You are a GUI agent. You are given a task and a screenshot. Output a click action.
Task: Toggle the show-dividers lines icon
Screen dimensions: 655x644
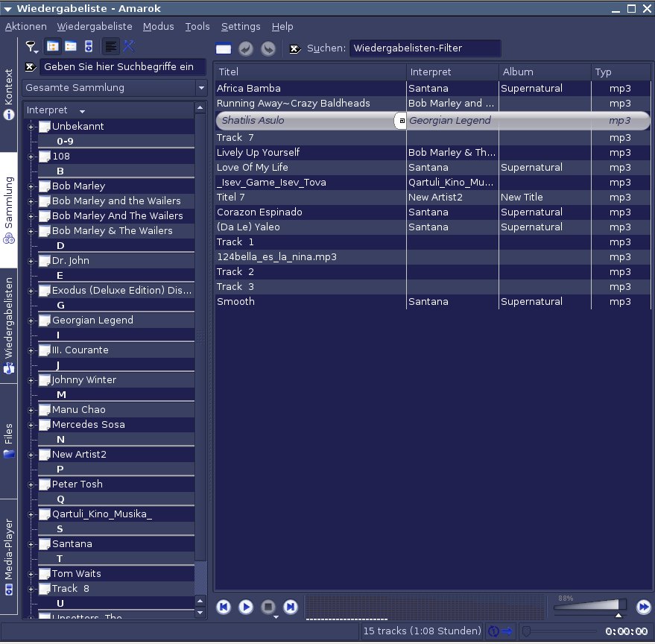(x=111, y=46)
